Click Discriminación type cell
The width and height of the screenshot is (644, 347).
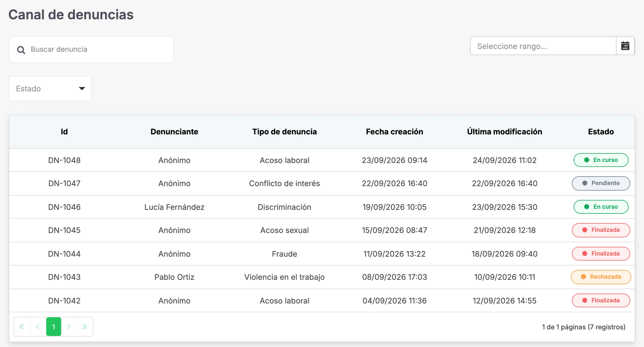(x=285, y=207)
